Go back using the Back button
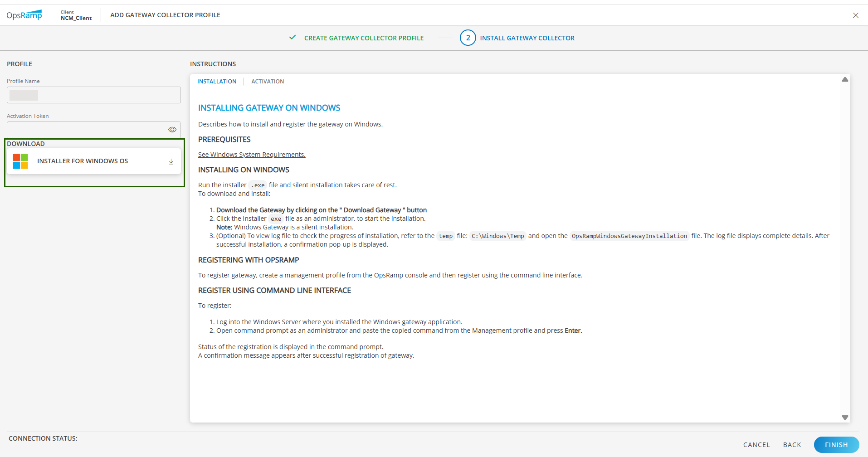868x457 pixels. click(x=792, y=445)
